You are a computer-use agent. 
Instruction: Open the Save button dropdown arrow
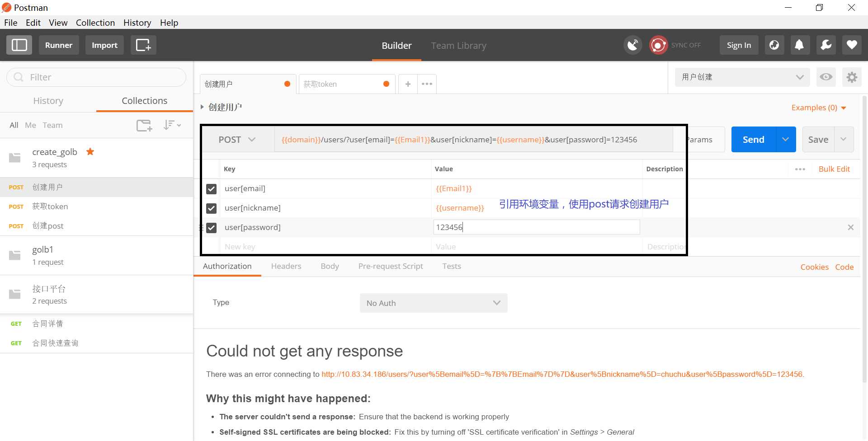843,140
